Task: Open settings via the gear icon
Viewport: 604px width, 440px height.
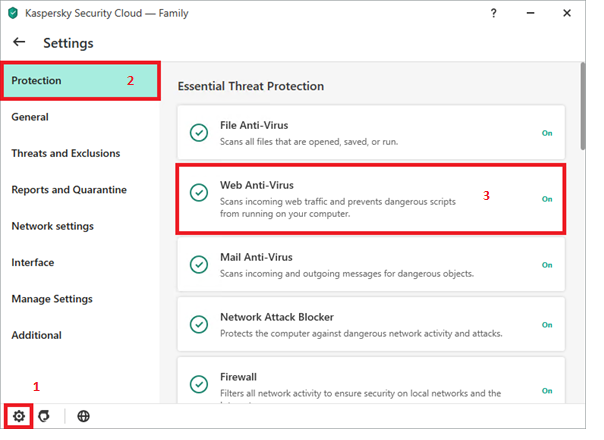Action: click(x=18, y=416)
